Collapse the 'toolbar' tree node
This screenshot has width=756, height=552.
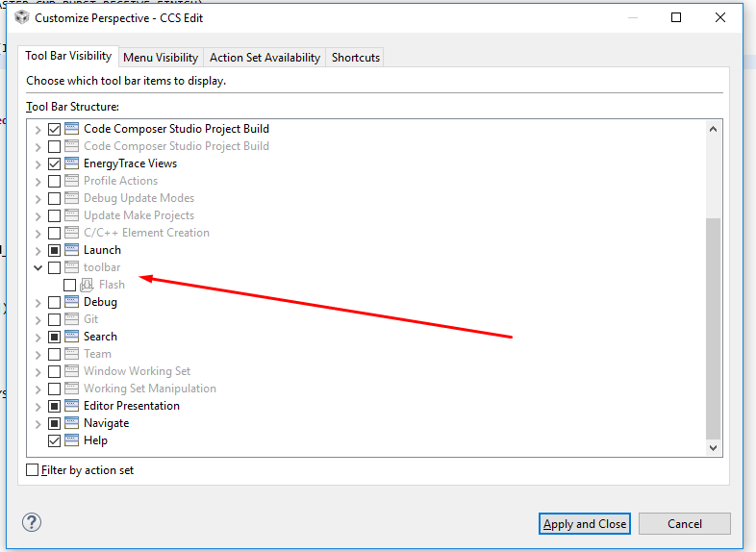coord(38,267)
